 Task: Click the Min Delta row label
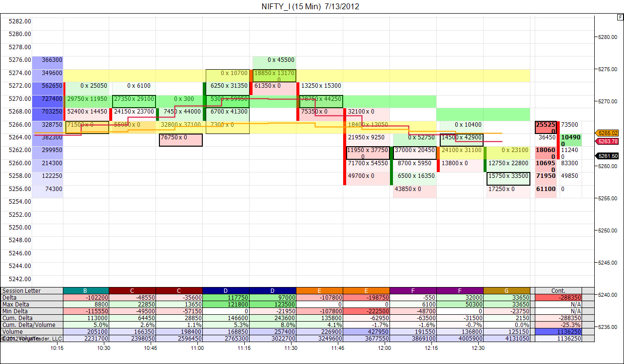tap(32, 311)
